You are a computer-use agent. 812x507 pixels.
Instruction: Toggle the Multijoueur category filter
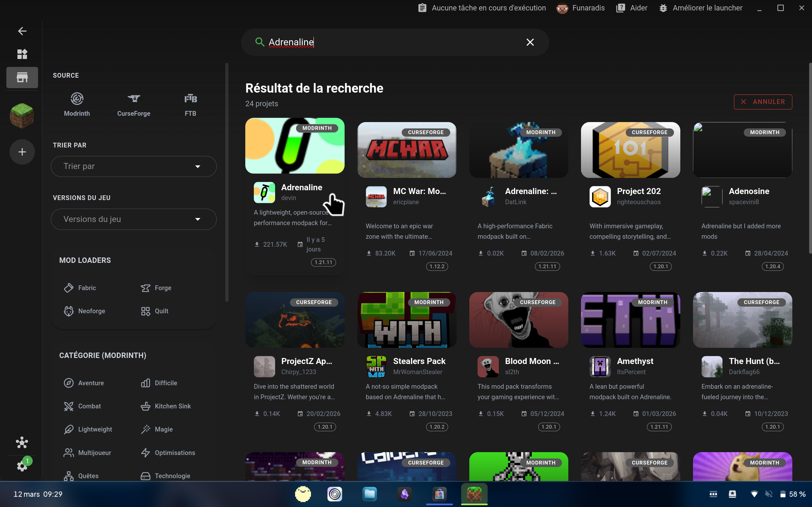click(87, 453)
